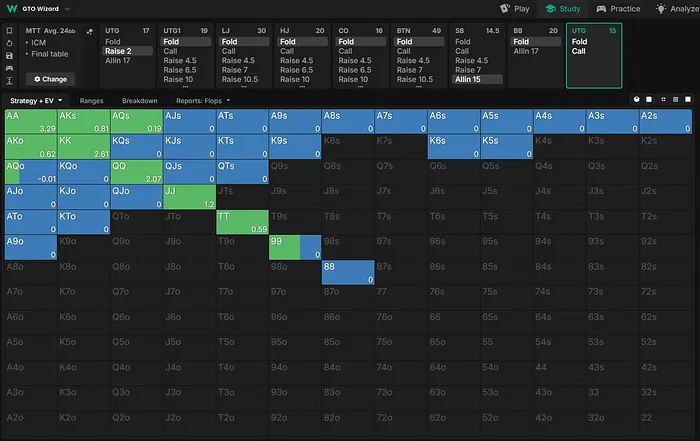Expand the GTO Wizard dropdown chevron
This screenshot has width=700, height=441.
pos(68,8)
